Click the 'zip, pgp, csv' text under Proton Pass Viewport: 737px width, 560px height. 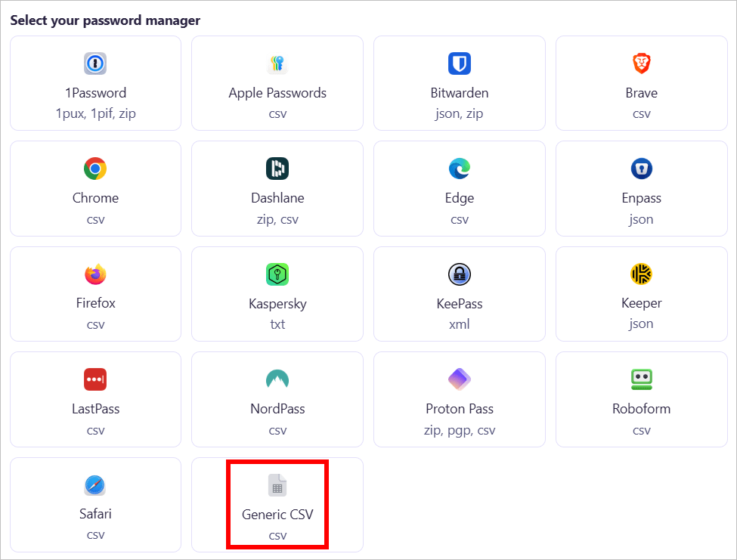pos(460,430)
